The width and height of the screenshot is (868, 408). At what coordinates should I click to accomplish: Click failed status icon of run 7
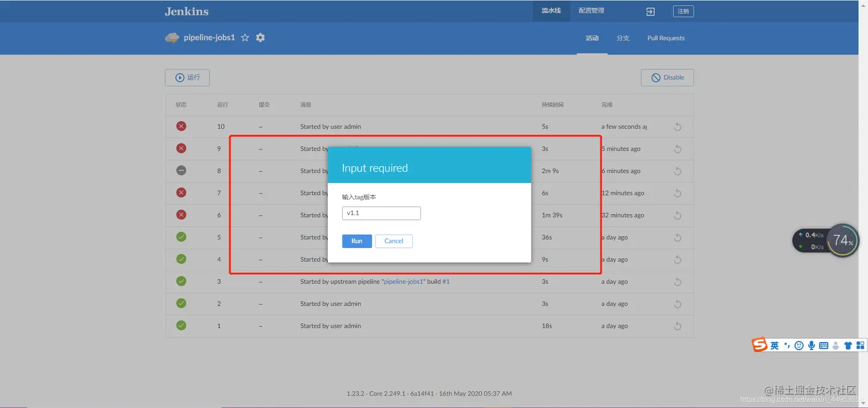(x=181, y=193)
